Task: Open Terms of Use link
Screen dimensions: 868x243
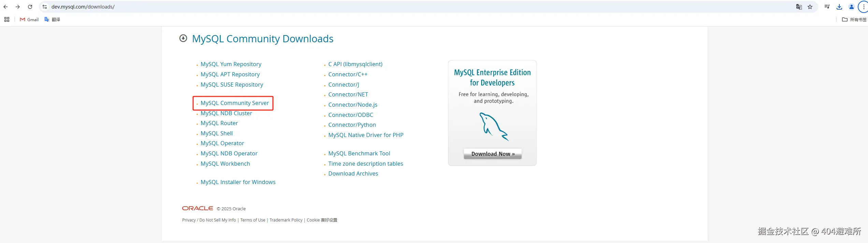Action: tap(252, 220)
